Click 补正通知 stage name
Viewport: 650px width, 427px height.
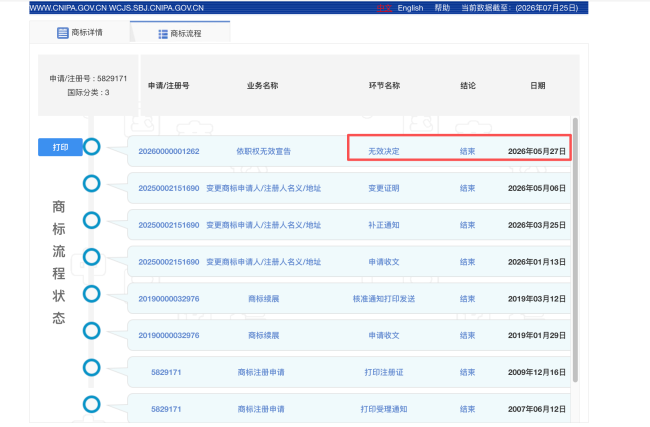coord(384,225)
